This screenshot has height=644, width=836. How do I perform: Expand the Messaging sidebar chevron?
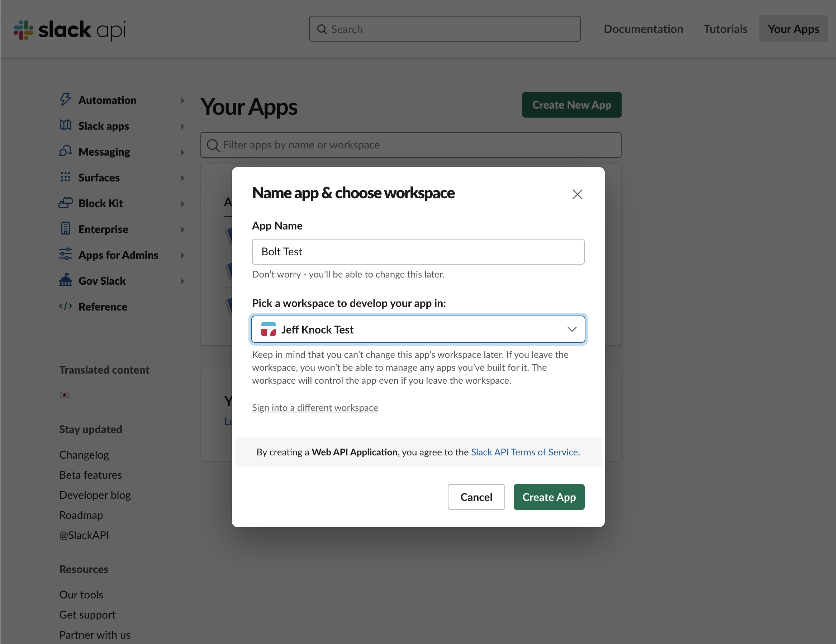coord(182,152)
